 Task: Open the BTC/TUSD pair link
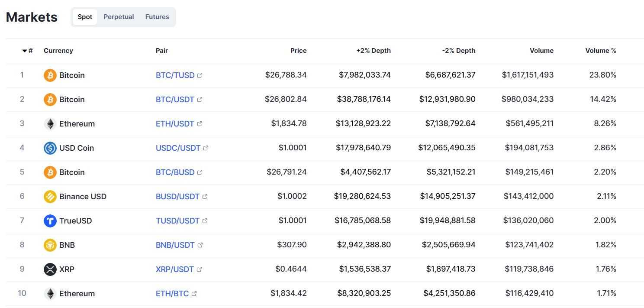click(x=175, y=75)
